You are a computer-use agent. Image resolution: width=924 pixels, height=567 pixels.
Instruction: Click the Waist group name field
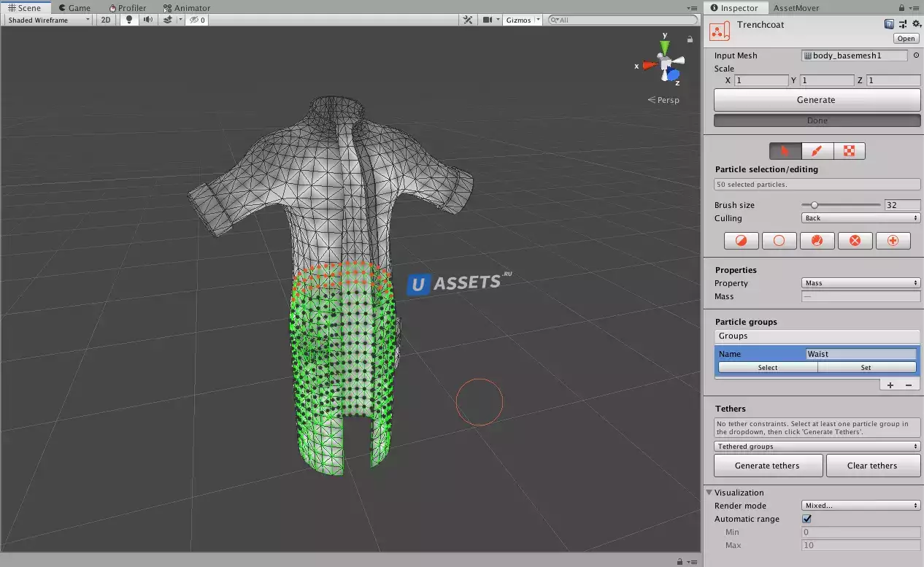(x=861, y=354)
